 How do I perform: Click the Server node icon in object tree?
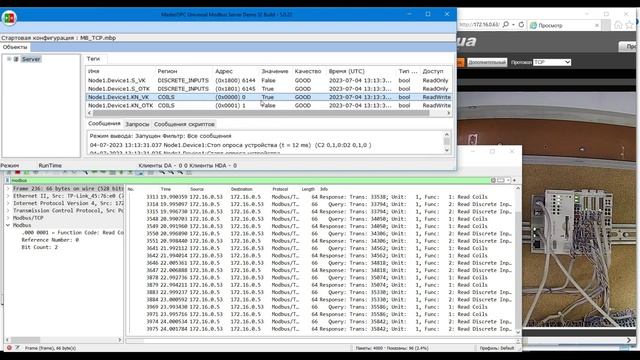click(16, 59)
